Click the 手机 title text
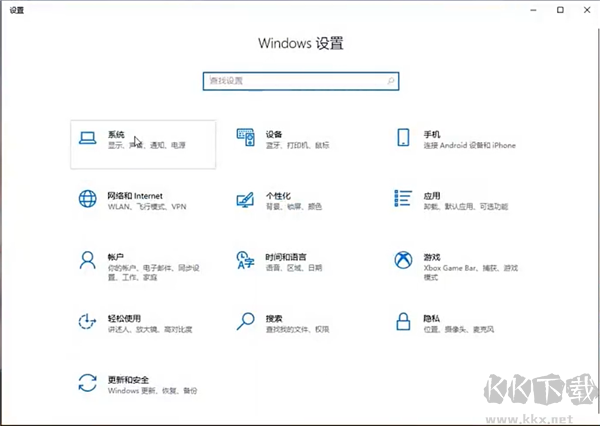Screen dimensions: 600x426 click(x=432, y=134)
